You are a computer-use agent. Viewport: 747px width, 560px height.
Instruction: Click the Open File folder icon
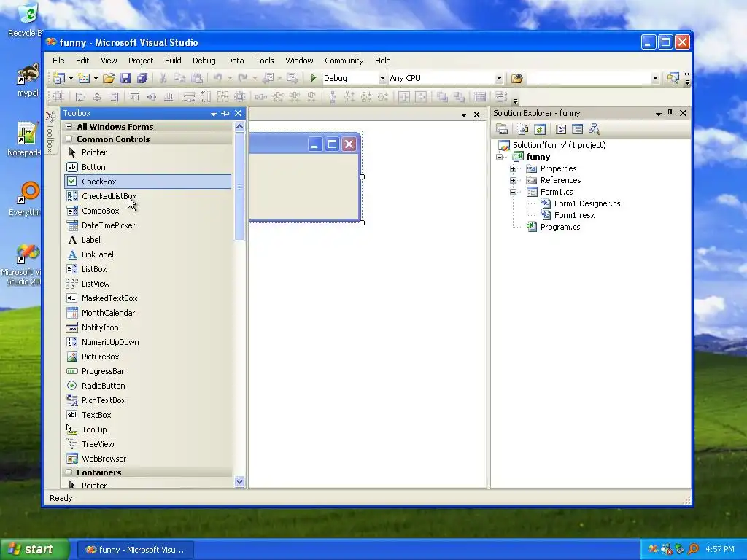(x=109, y=78)
